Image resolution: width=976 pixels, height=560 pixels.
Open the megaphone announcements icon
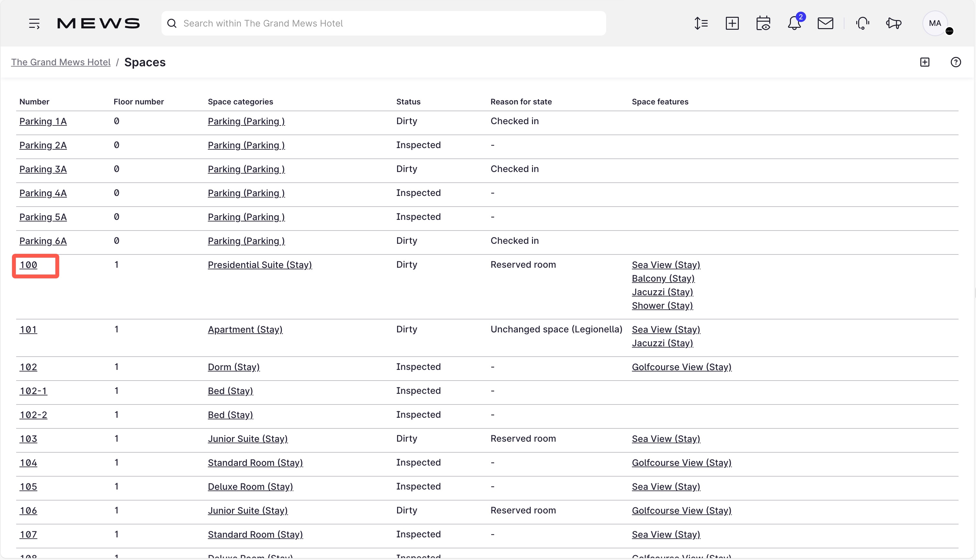893,24
